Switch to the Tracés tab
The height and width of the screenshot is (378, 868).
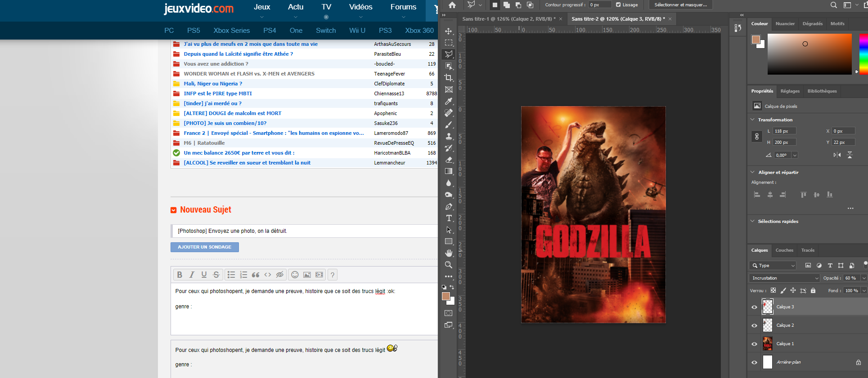808,250
